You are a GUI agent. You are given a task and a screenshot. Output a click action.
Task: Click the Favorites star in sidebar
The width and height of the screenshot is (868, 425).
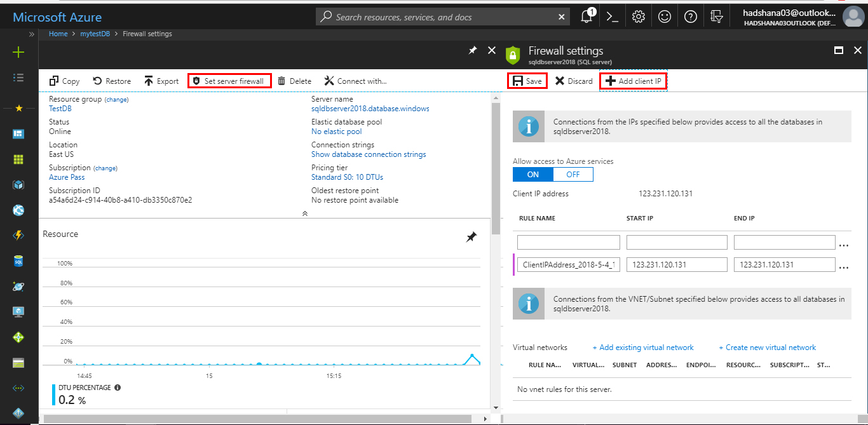pyautogui.click(x=18, y=109)
